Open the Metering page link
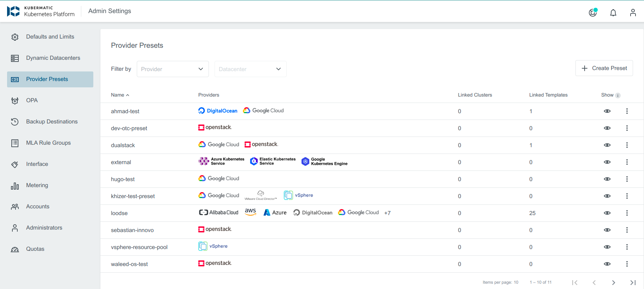 pyautogui.click(x=50, y=185)
